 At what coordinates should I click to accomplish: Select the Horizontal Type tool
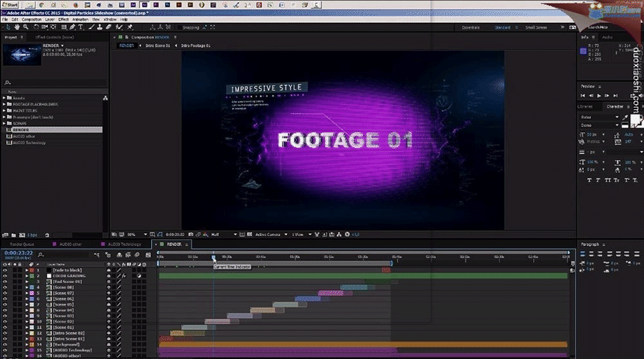(80, 27)
